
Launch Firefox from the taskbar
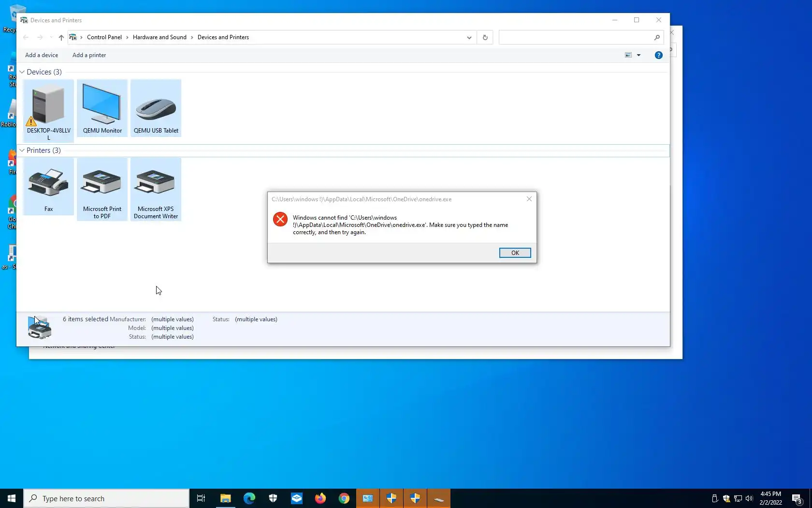pyautogui.click(x=320, y=498)
